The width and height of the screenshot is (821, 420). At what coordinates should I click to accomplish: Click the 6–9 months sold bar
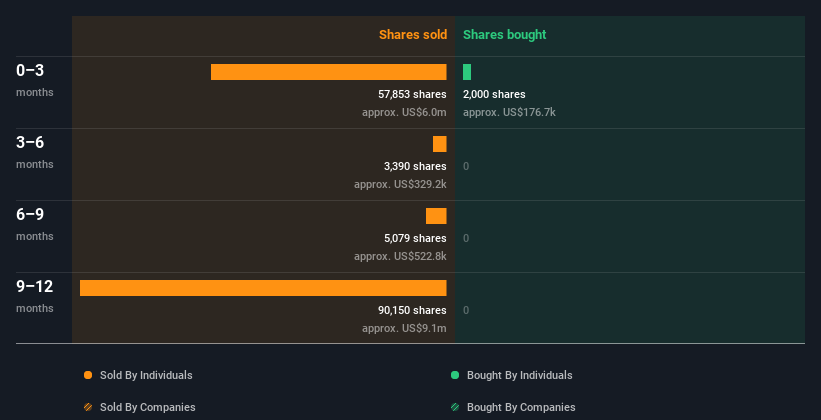pyautogui.click(x=436, y=216)
